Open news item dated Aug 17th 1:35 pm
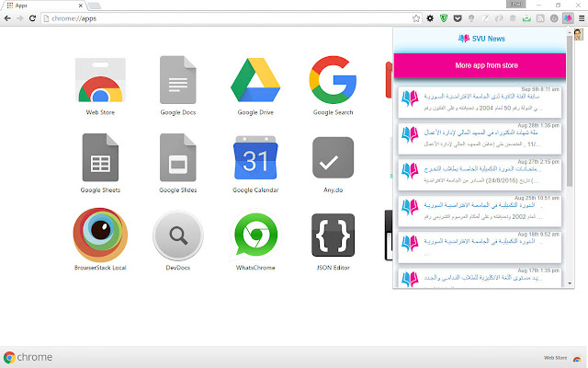 [480, 278]
